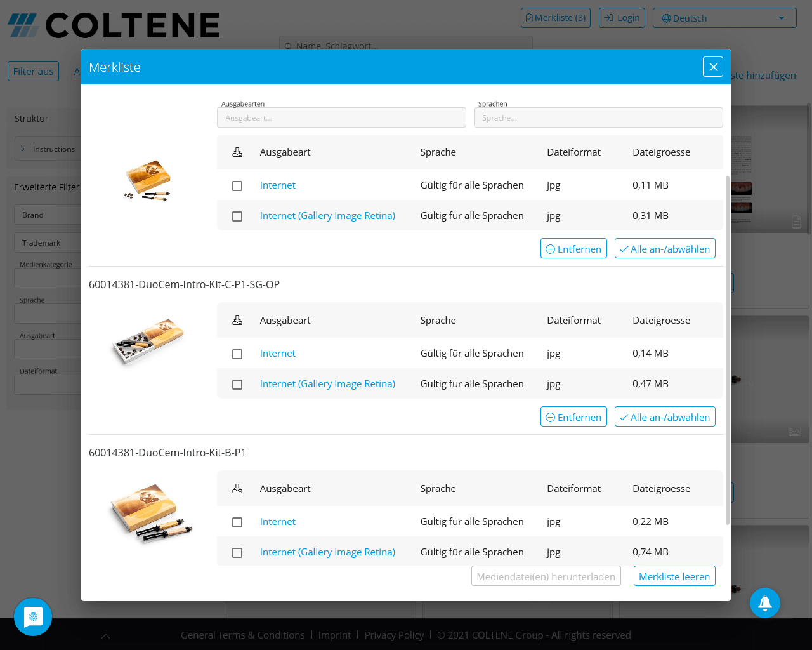Open the Ausgabearten dropdown field
This screenshot has height=650, width=812.
341,117
